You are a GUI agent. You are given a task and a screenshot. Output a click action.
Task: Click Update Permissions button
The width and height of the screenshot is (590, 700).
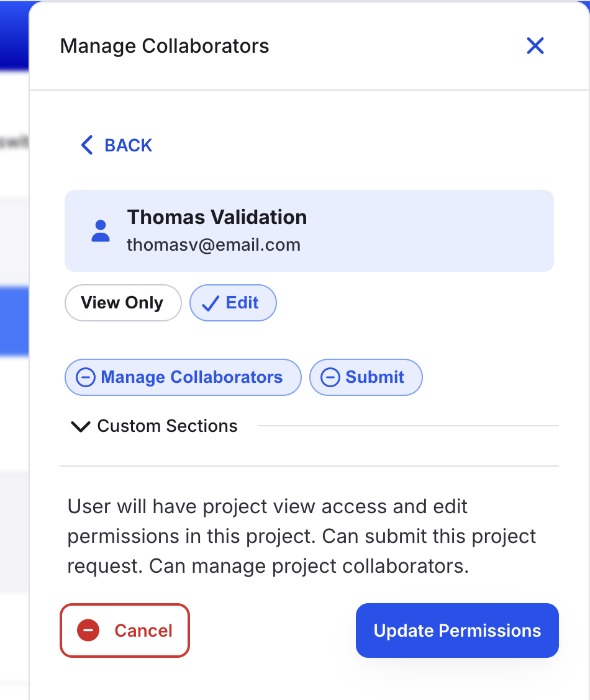coord(457,630)
